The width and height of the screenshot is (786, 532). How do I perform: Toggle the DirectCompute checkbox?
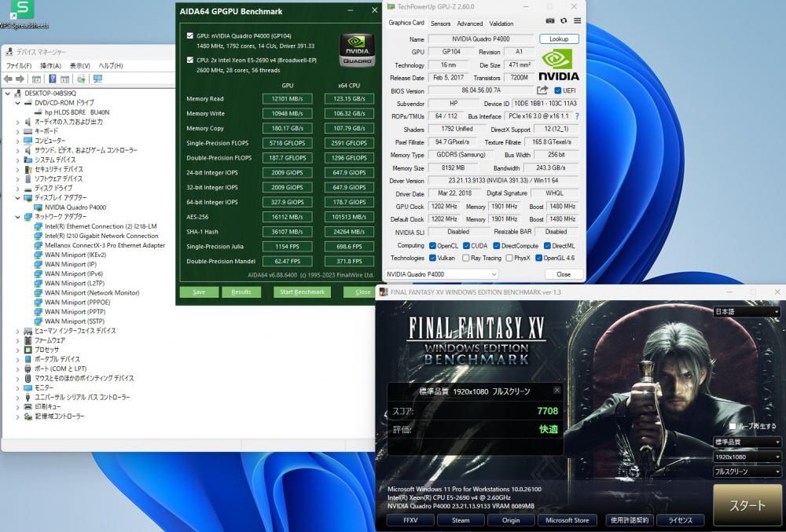coord(496,246)
